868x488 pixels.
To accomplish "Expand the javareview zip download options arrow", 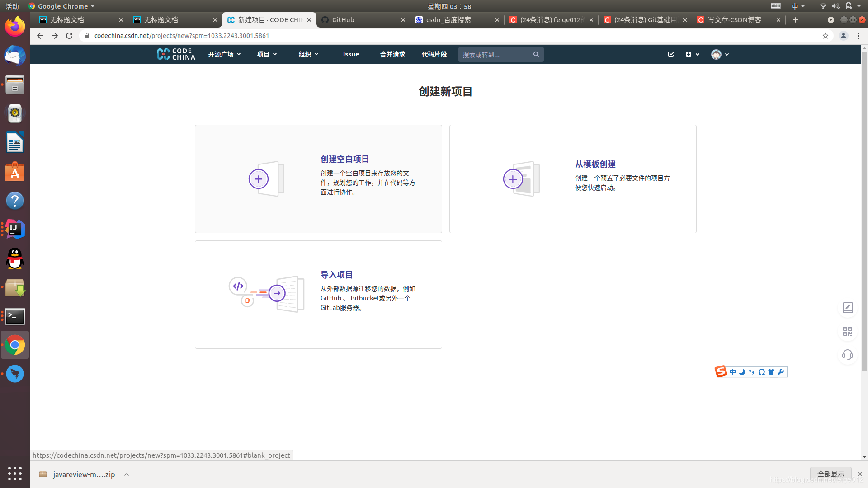I will [127, 474].
